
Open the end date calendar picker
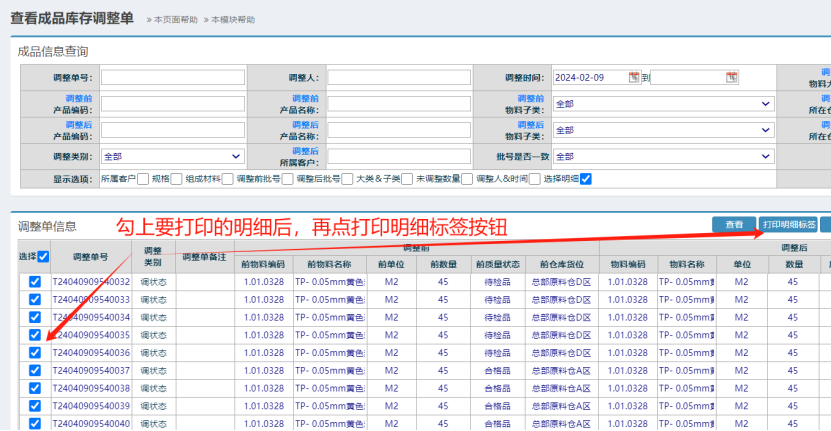pos(732,77)
